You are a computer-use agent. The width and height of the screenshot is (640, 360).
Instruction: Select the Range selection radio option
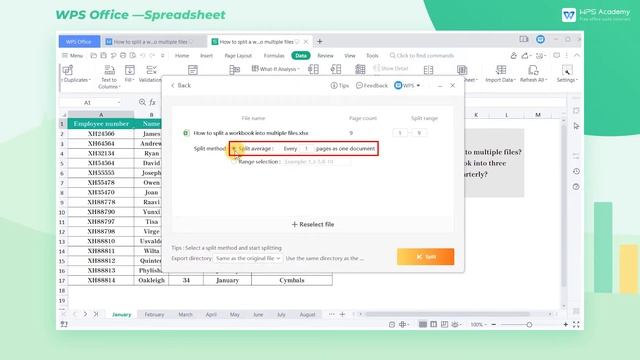point(234,162)
